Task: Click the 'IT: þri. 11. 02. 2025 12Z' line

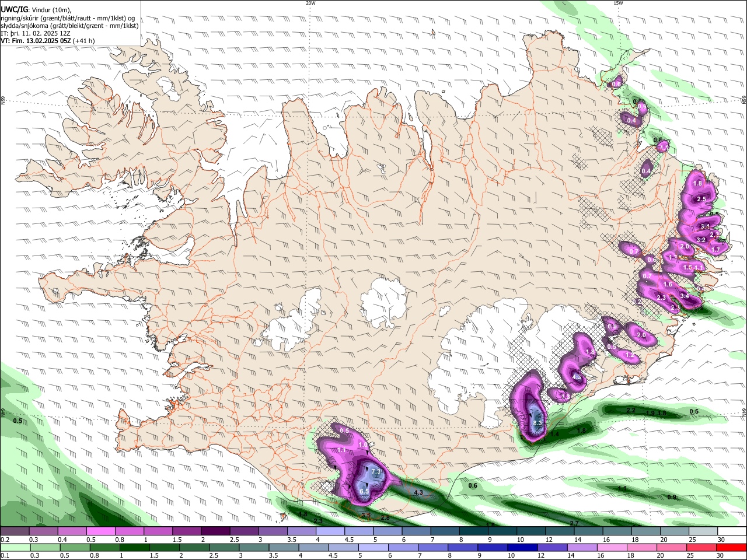Action: coord(36,33)
